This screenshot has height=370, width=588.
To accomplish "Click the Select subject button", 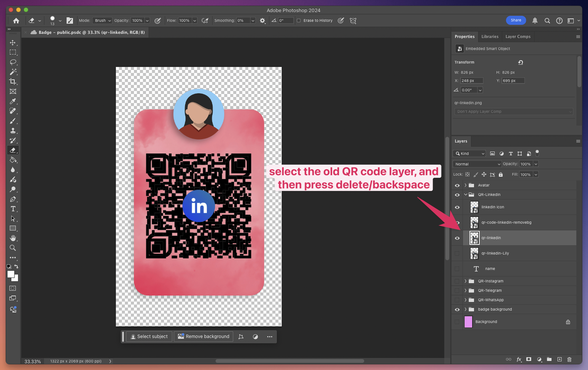I will (x=149, y=336).
